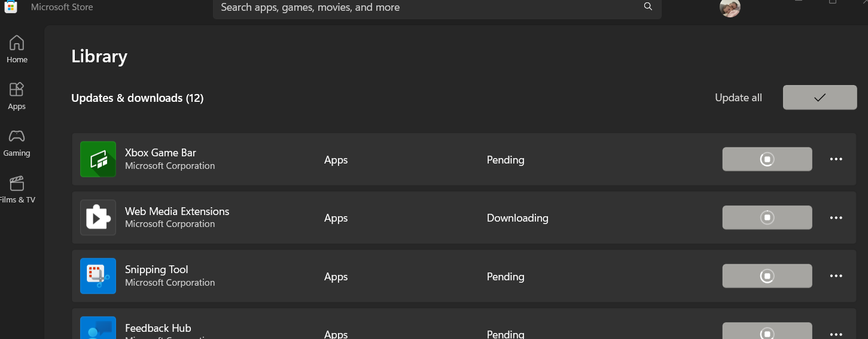Focus the Search apps, games, movies field

437,8
